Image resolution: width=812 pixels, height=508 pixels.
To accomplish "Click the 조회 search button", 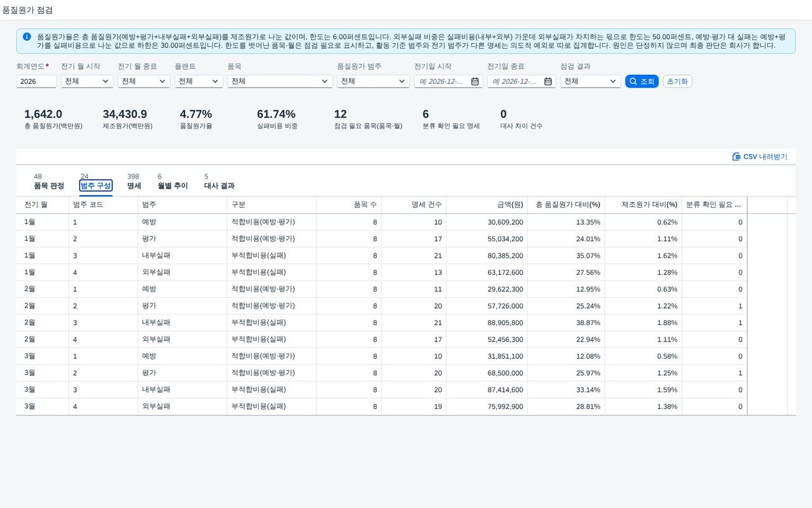I will (642, 81).
